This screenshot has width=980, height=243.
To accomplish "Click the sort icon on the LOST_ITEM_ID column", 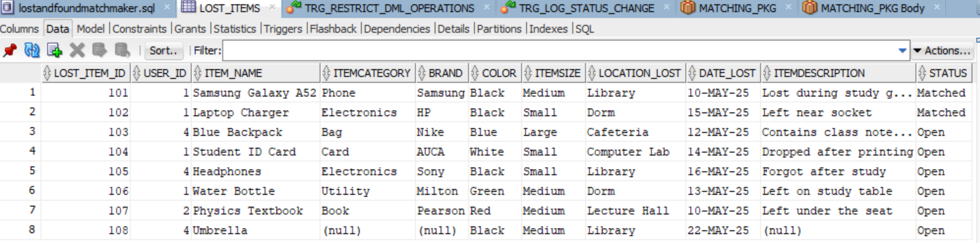I will click(x=47, y=73).
